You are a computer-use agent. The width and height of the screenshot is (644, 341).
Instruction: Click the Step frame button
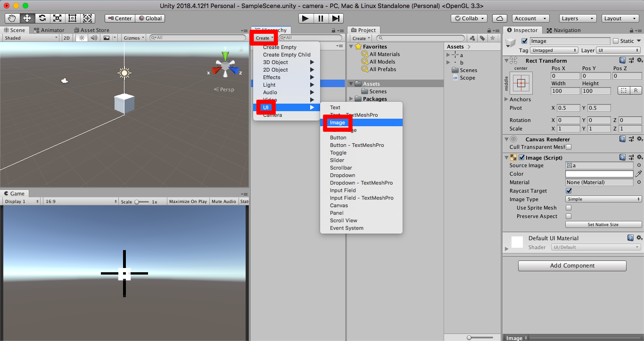[335, 18]
